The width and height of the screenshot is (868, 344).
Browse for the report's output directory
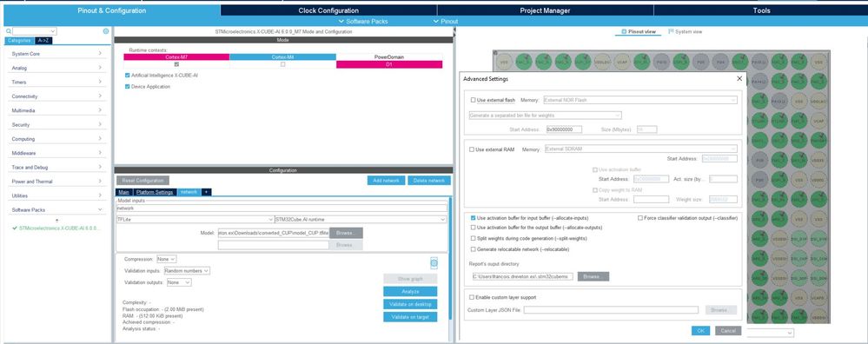click(593, 276)
